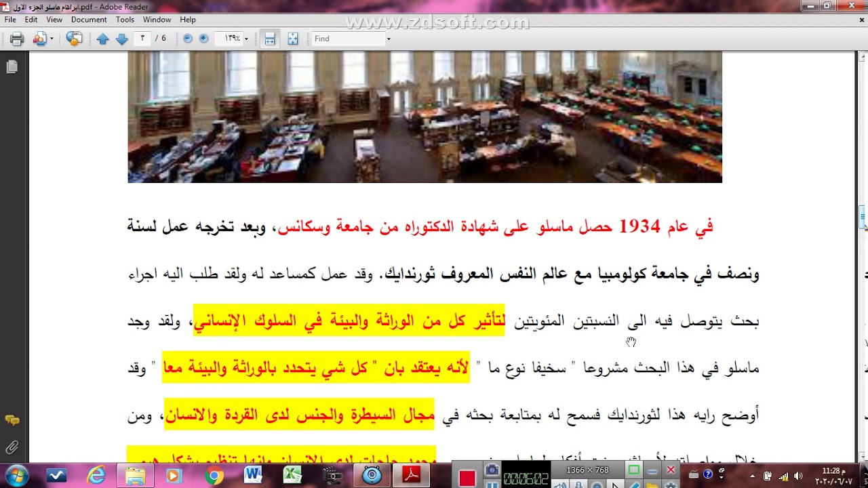The width and height of the screenshot is (868, 488).
Task: Open the View menu
Action: click(54, 20)
